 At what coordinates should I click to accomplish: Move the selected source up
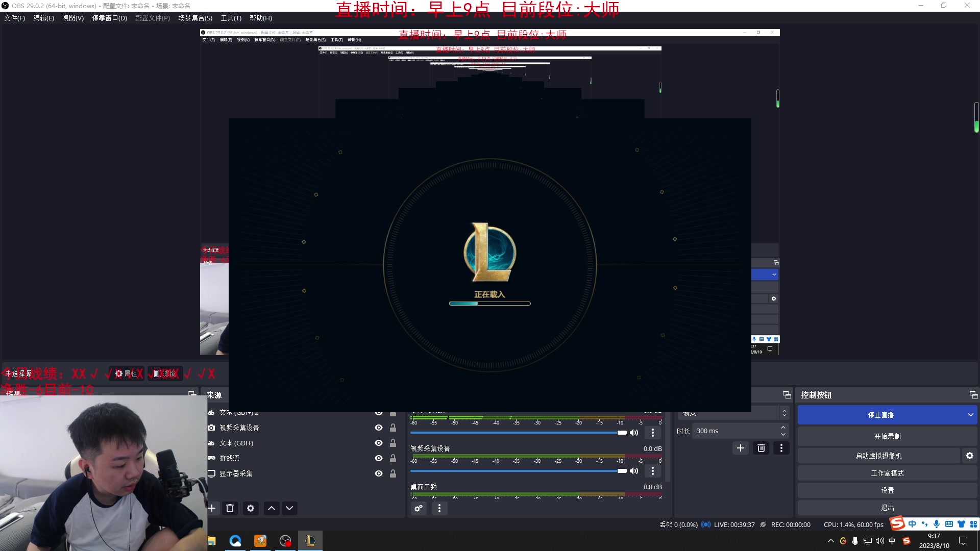tap(272, 508)
